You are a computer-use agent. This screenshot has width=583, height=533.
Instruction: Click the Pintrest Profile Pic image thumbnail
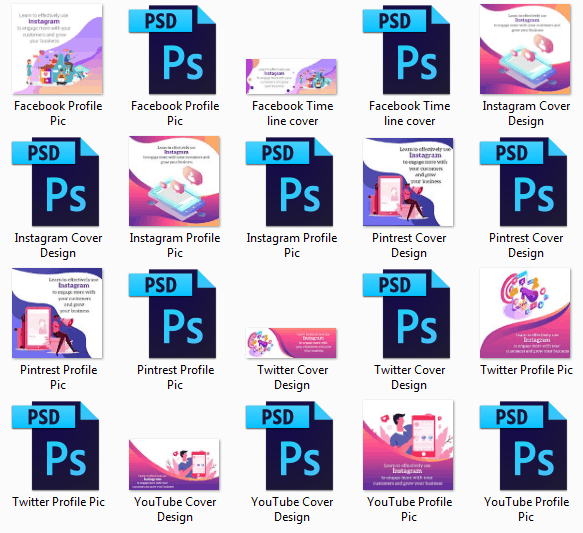tap(57, 313)
